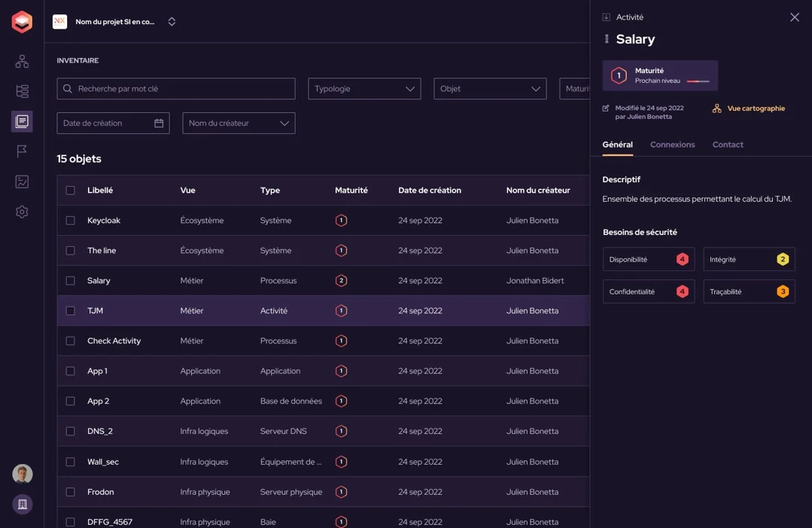Select the TJM row checkbox
Screen dimensions: 812x528
[x=71, y=310]
